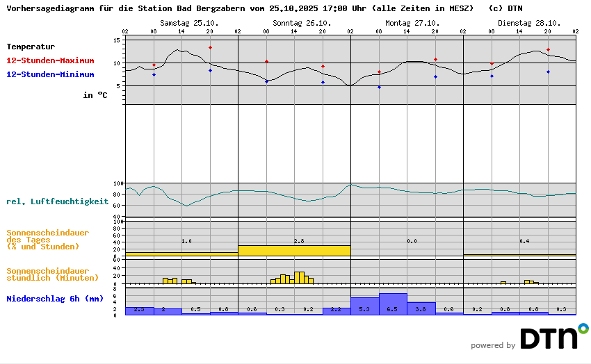
Task: Click the (c) DTN copyright text
Action: [x=505, y=8]
